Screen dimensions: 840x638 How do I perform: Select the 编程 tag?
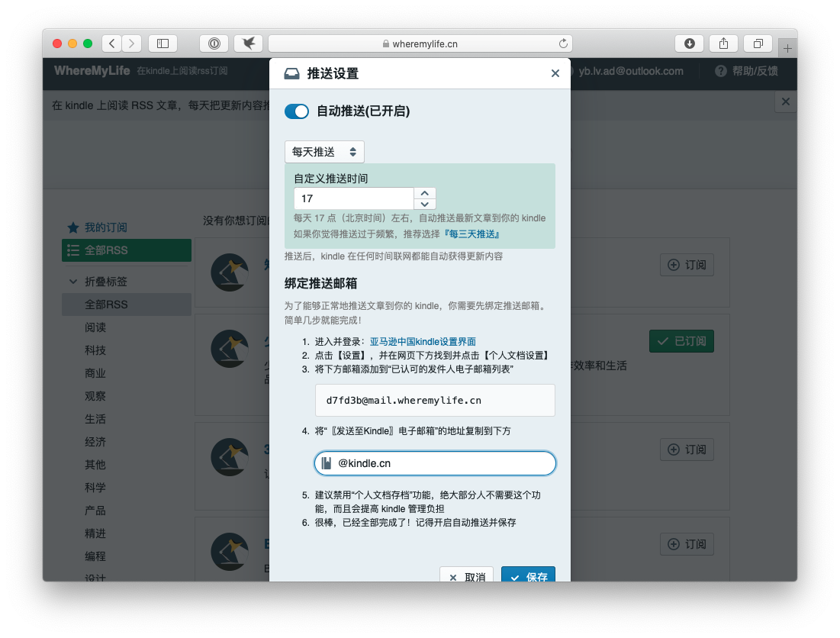point(95,556)
